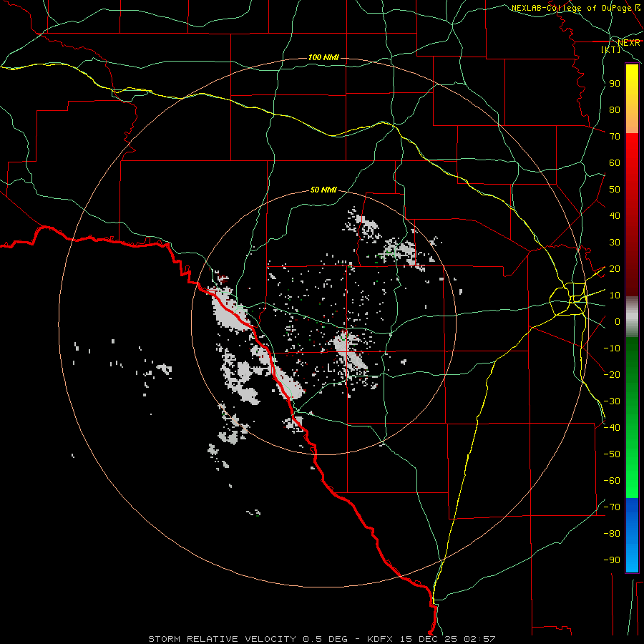The height and width of the screenshot is (644, 644).
Task: Click the 02:57 timestamp in the caption
Action: tap(479, 639)
